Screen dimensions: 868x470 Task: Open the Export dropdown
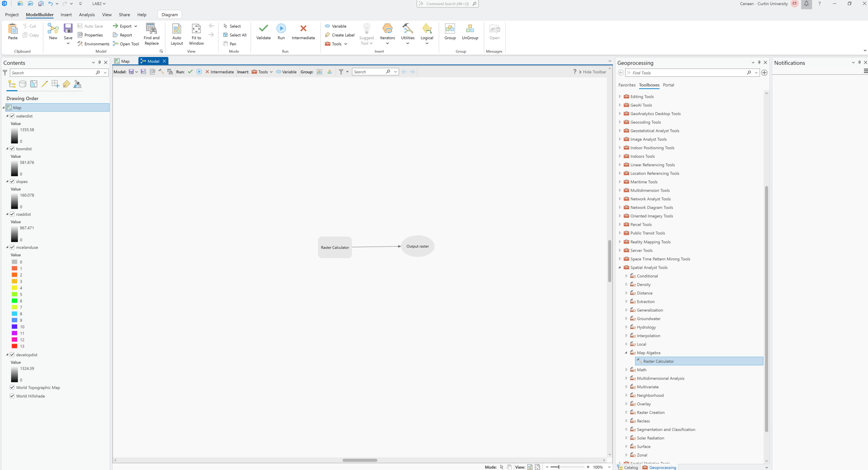pyautogui.click(x=136, y=26)
